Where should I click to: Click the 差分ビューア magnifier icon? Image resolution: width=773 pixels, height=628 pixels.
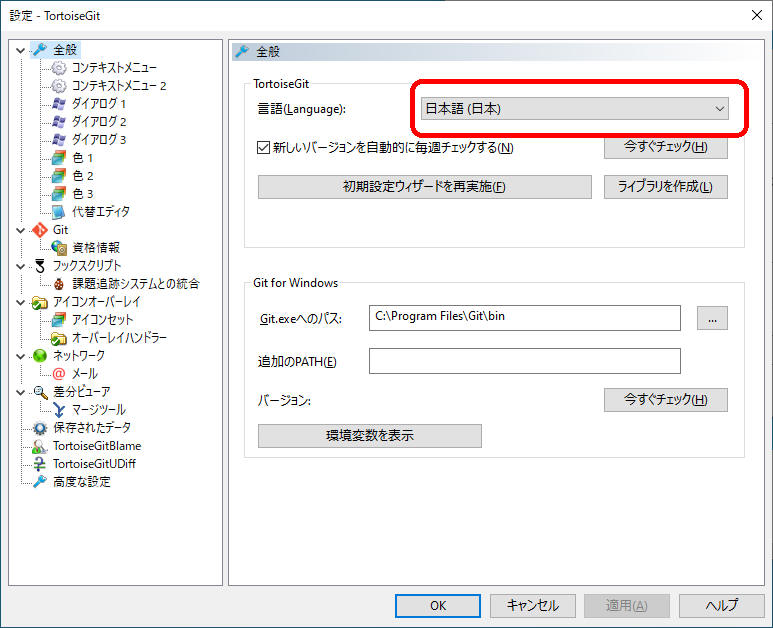[40, 392]
